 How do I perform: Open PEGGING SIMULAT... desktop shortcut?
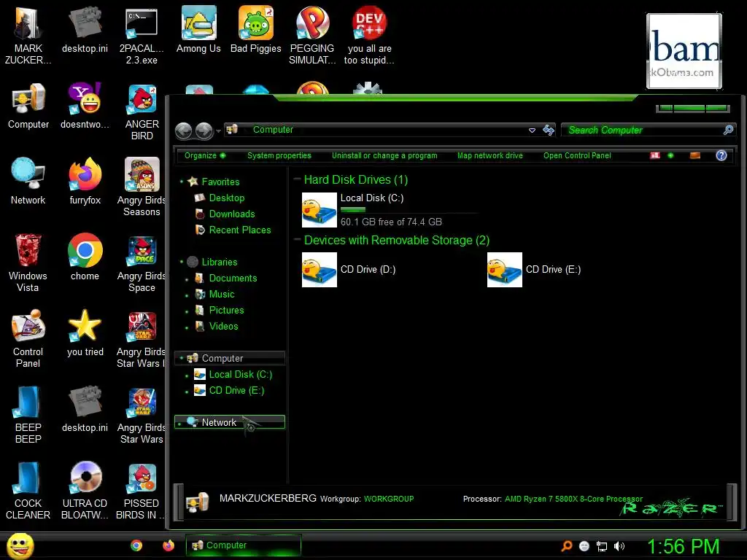point(312,36)
